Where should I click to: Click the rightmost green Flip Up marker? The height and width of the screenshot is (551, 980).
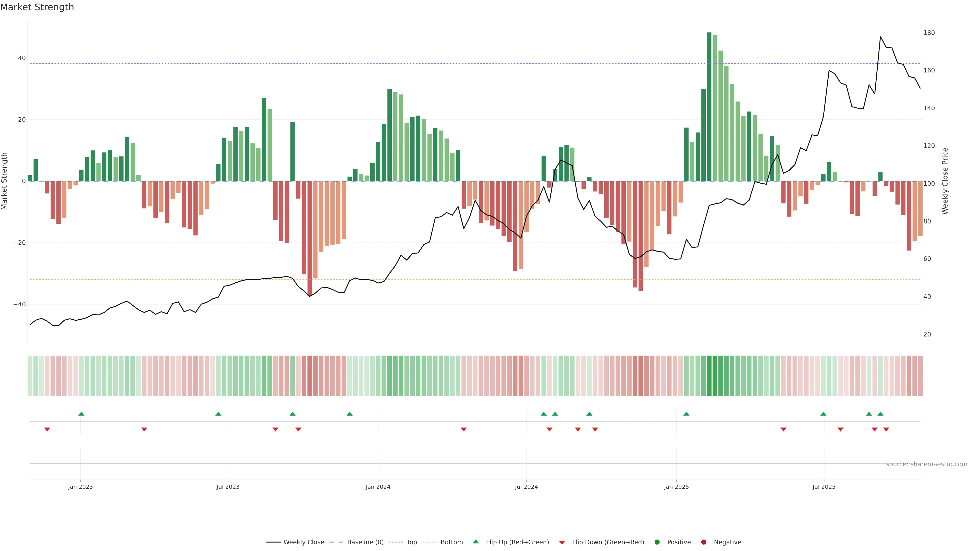[x=880, y=414]
